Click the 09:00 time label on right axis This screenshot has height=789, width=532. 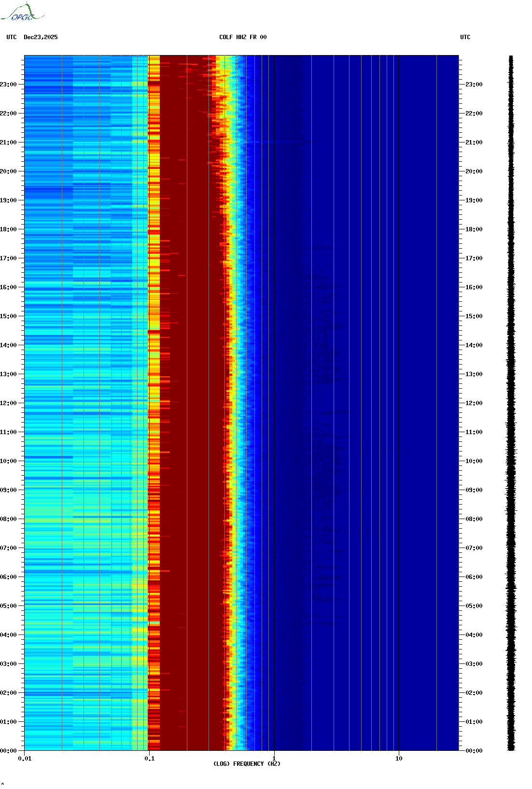pos(474,490)
